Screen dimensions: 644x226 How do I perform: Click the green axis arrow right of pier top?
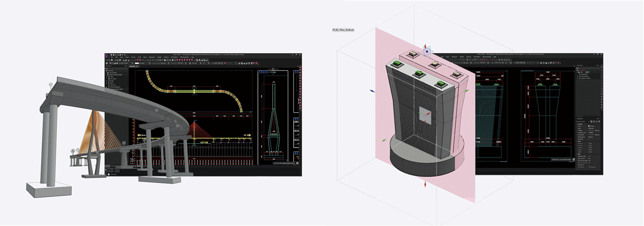tap(467, 91)
